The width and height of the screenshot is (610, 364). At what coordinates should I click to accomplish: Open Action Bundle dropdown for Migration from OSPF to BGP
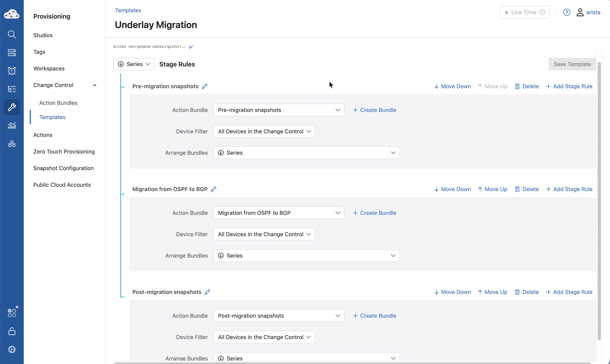pyautogui.click(x=279, y=213)
